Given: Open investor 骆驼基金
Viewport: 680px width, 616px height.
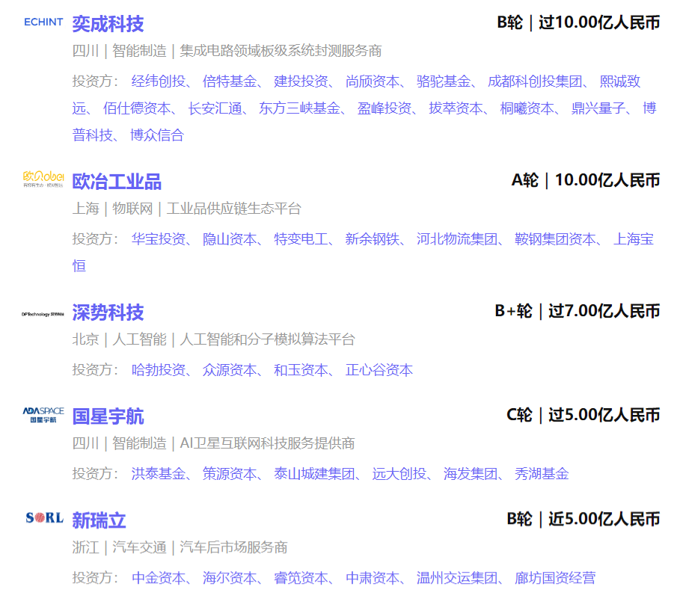Looking at the screenshot, I should click(x=444, y=81).
